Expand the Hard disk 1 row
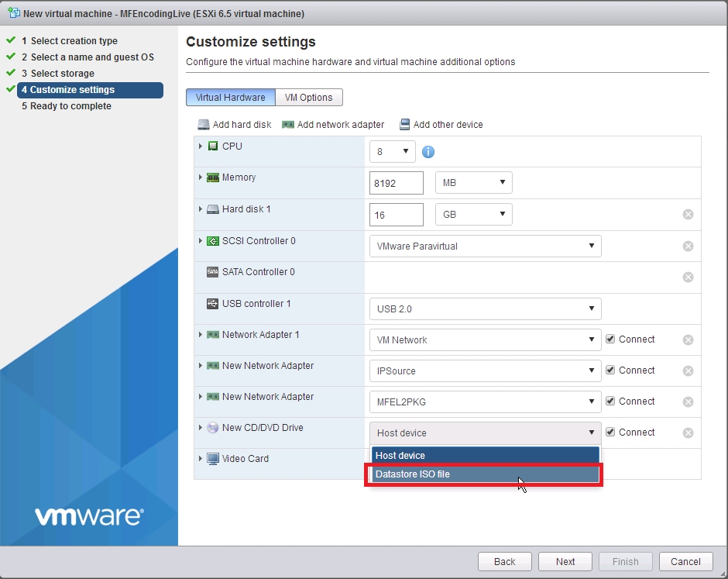728x579 pixels. (x=200, y=209)
